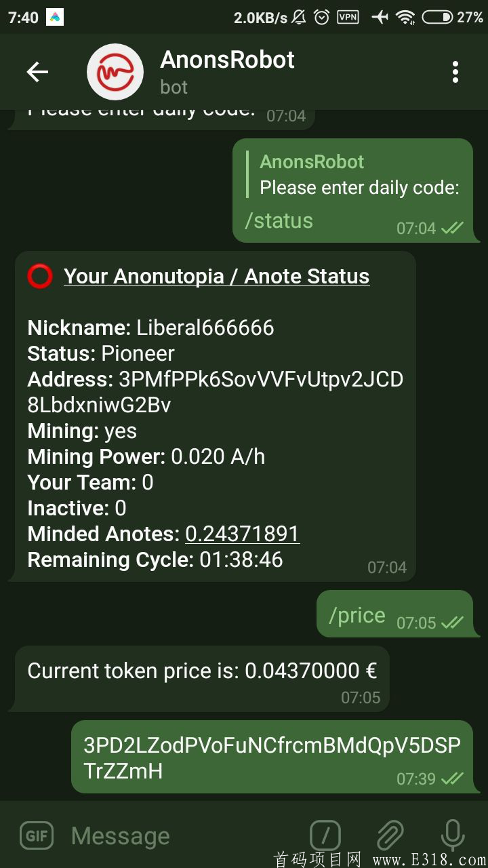Tap the airplane mode status icon
Viewport: 488px width, 868px height.
coord(380,17)
